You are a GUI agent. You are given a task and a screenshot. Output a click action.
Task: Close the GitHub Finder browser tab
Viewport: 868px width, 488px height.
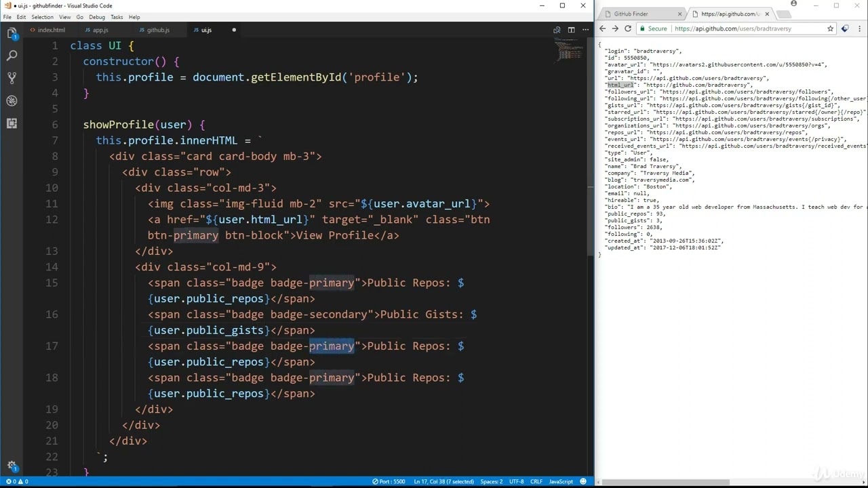[x=679, y=14]
